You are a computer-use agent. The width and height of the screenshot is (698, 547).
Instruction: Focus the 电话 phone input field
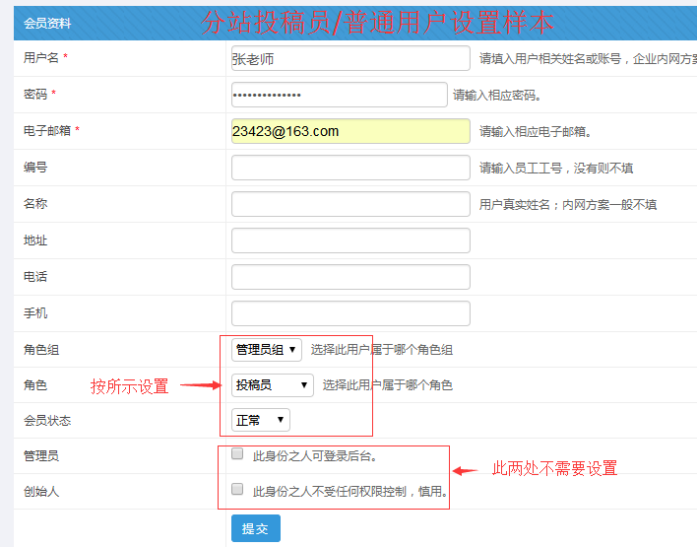[x=350, y=277]
